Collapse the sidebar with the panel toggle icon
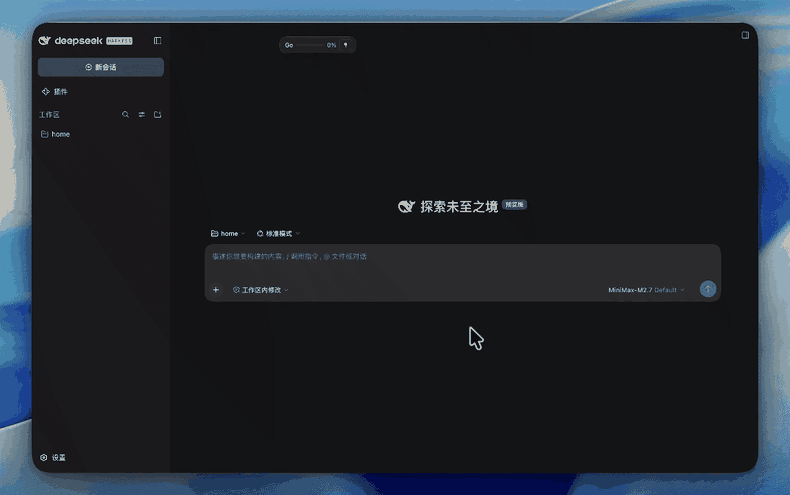Viewport: 790px width, 495px height. click(x=157, y=40)
